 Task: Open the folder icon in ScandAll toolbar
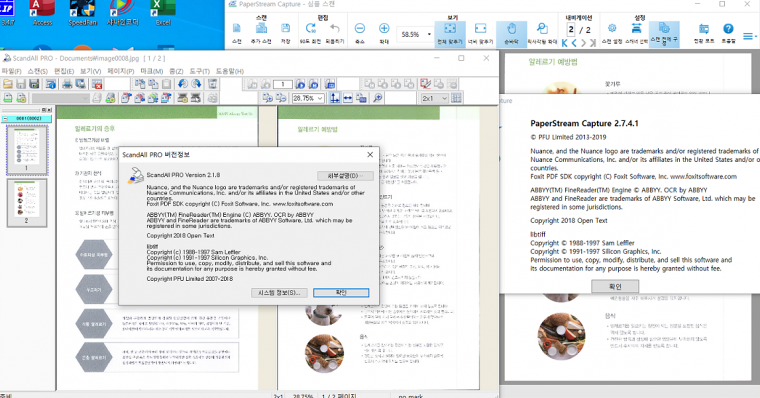[8, 84]
